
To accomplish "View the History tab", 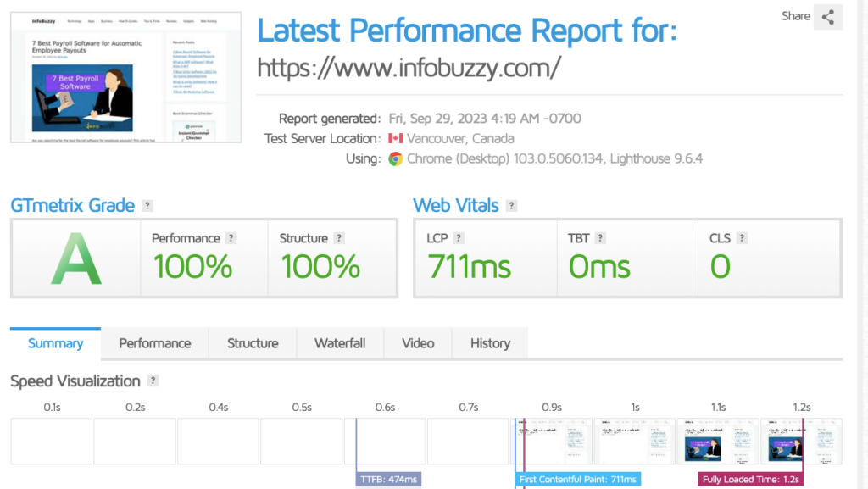I will click(x=490, y=343).
